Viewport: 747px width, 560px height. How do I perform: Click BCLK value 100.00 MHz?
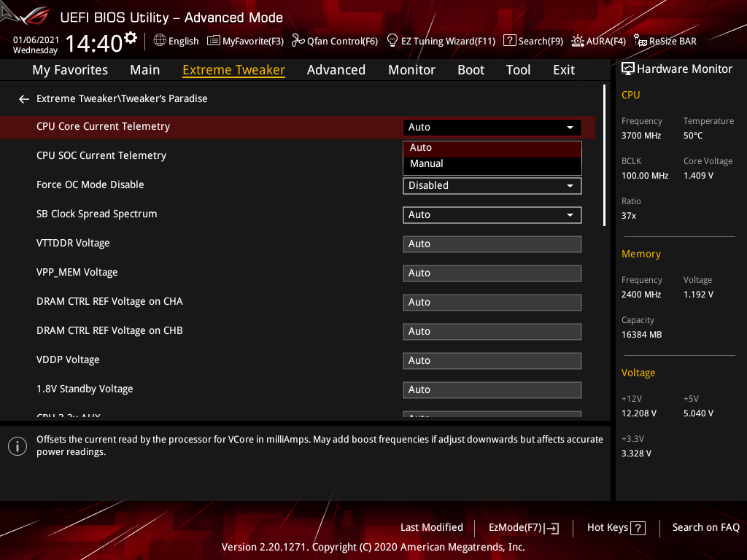(x=645, y=176)
